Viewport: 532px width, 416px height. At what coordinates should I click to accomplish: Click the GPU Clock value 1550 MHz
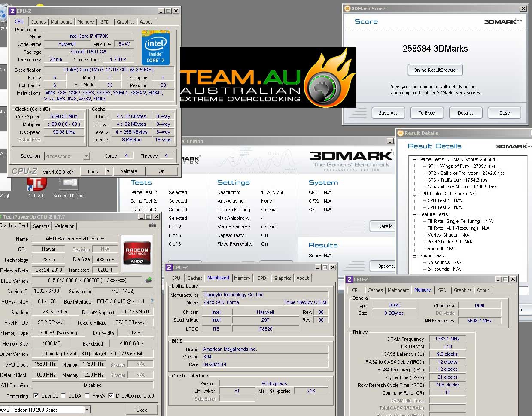[46, 364]
